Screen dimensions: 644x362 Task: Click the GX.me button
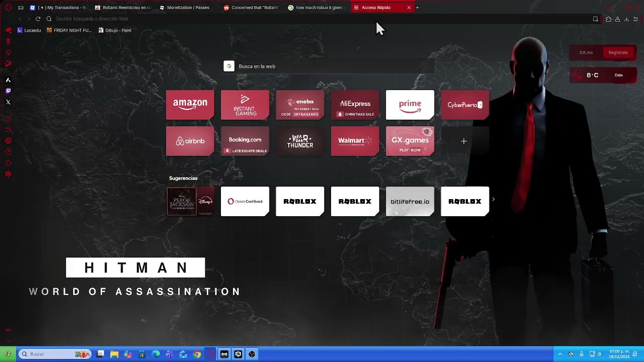pyautogui.click(x=586, y=52)
